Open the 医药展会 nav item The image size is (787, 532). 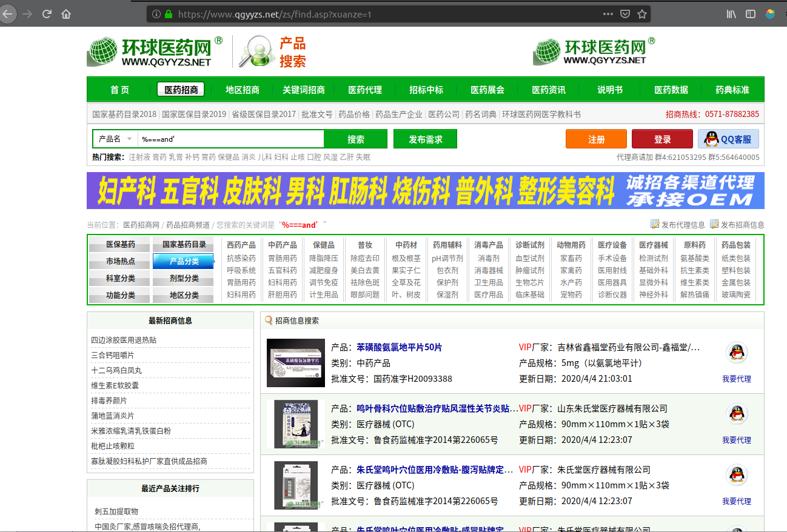487,90
